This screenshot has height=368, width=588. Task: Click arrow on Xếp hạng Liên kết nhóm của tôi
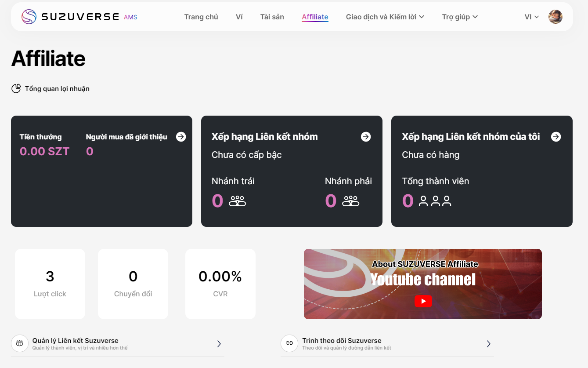pyautogui.click(x=556, y=137)
